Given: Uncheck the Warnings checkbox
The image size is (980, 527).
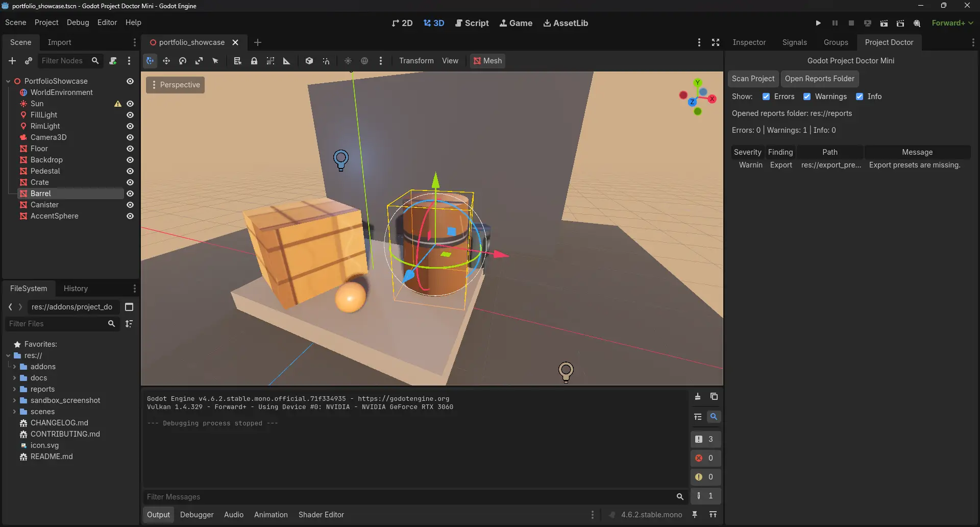Looking at the screenshot, I should tap(807, 97).
